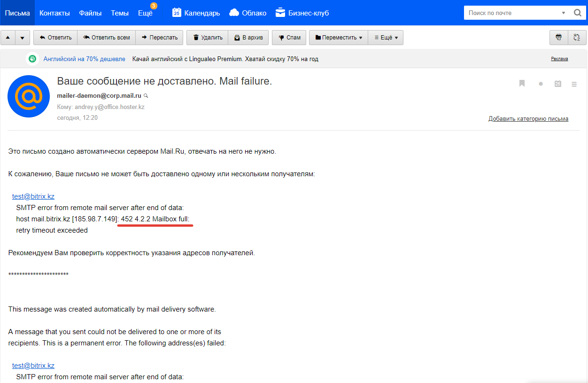Open the first test@bitrix.kz link

coord(33,196)
